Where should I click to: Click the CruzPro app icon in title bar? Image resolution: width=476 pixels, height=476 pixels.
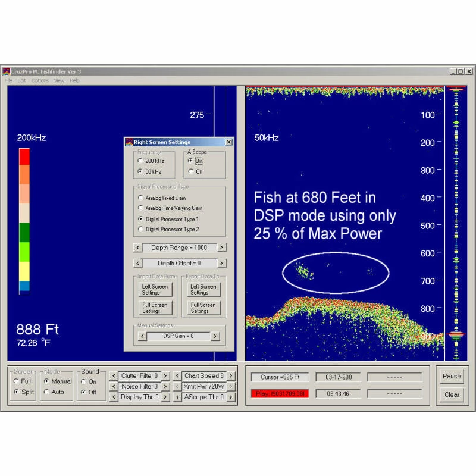(7, 71)
